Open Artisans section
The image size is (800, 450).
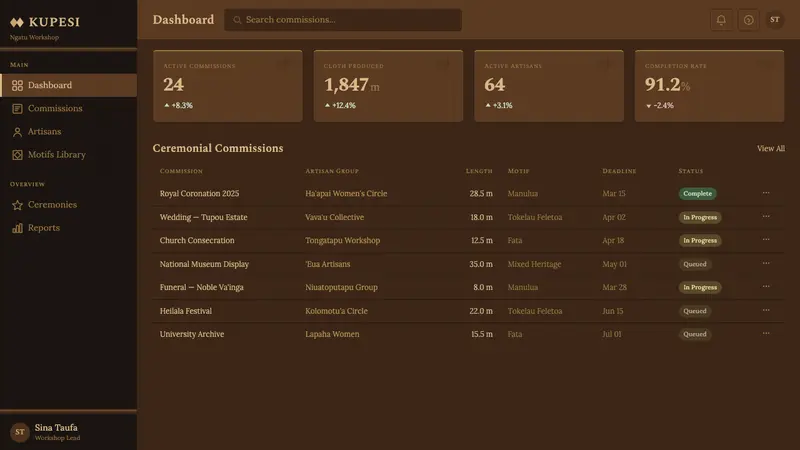coord(68,132)
